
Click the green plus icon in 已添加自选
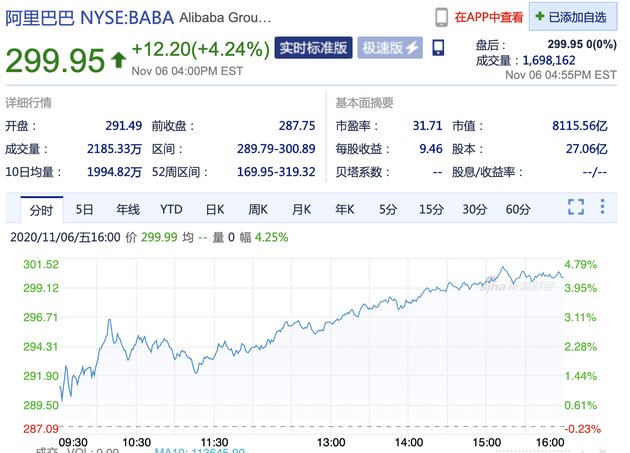pyautogui.click(x=540, y=16)
